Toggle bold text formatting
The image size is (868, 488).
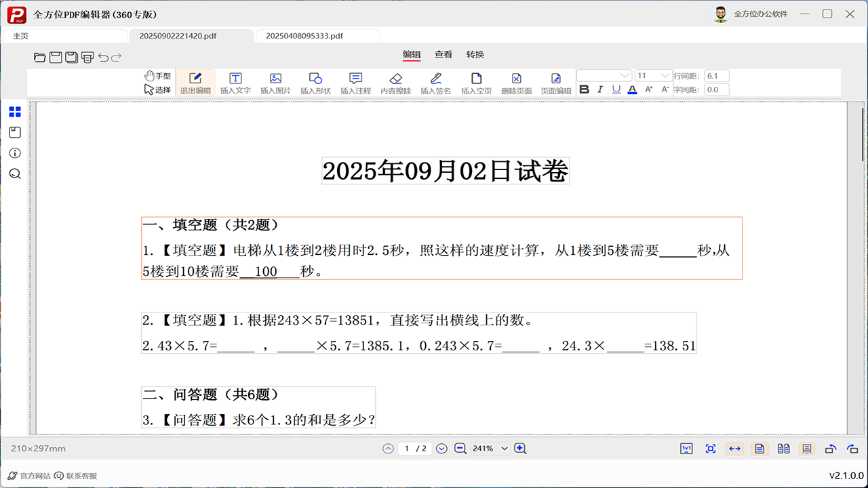point(584,89)
